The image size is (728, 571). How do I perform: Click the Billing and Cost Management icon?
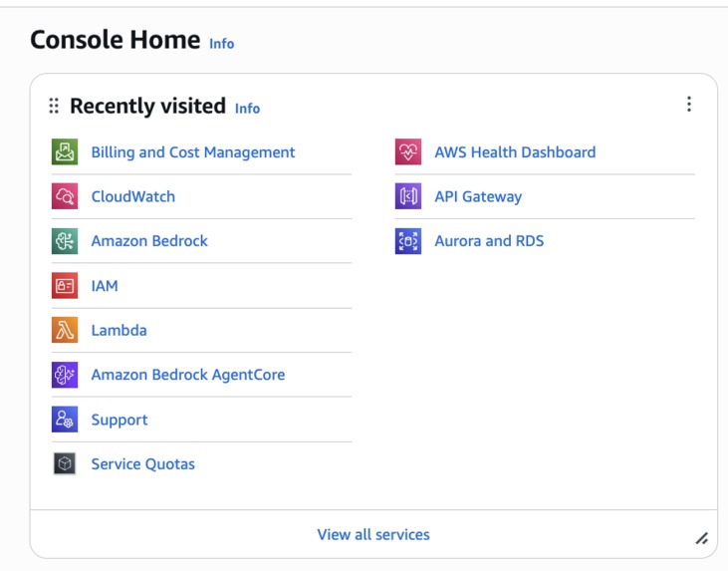65,151
